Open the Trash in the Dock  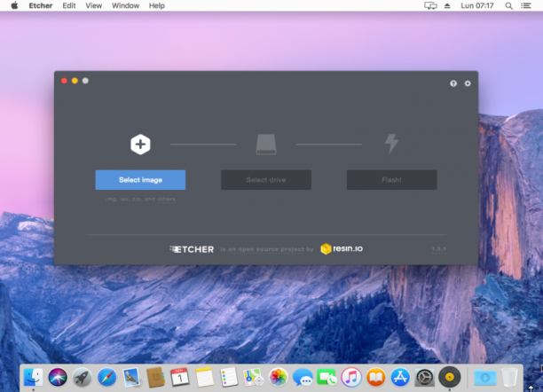tap(509, 377)
